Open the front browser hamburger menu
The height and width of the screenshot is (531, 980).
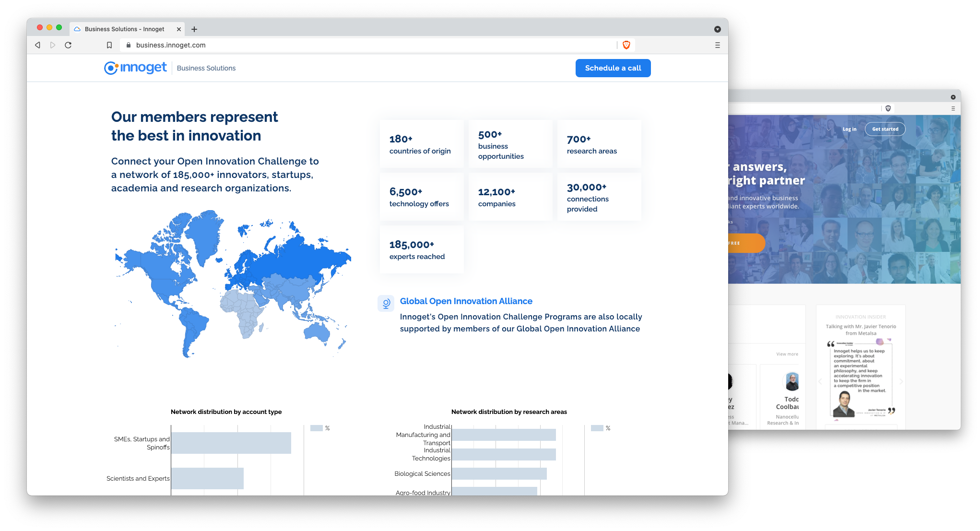718,45
